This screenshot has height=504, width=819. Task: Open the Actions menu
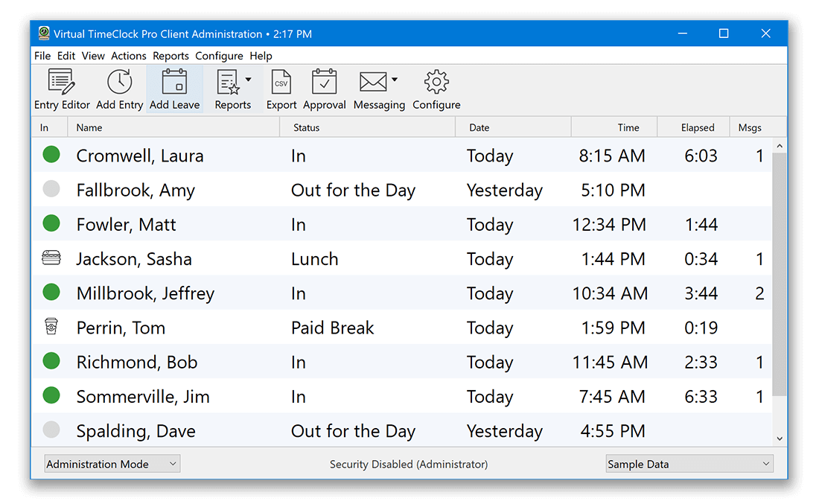tap(128, 55)
